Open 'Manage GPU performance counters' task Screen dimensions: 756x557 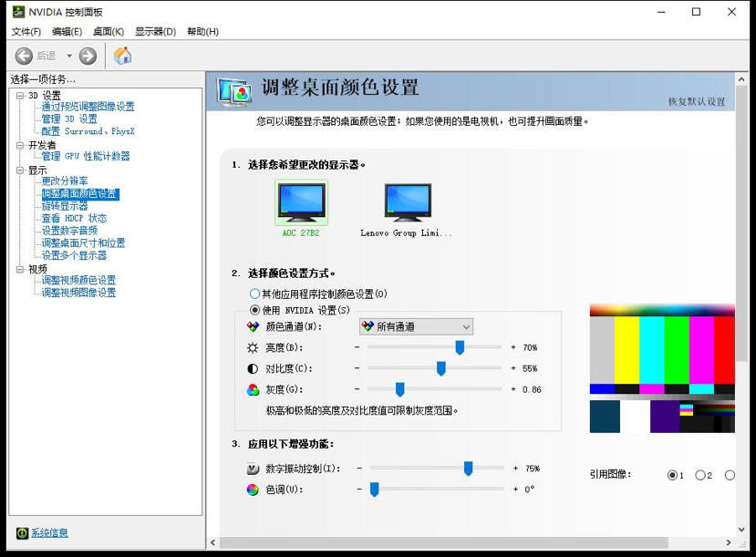coord(86,156)
